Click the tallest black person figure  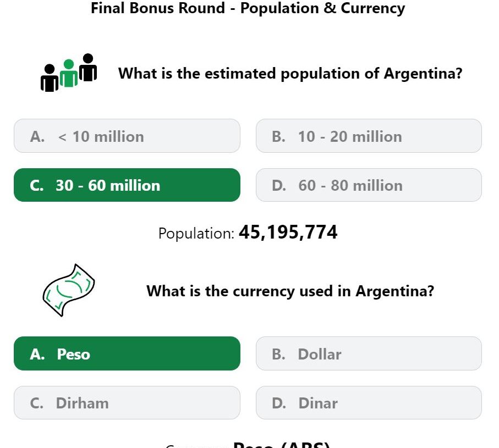click(88, 67)
